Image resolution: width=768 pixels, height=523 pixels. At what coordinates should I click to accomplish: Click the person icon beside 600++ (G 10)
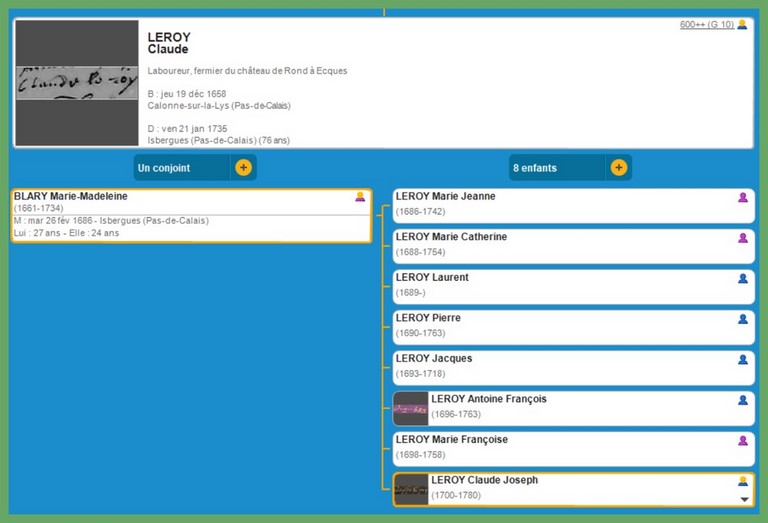742,25
